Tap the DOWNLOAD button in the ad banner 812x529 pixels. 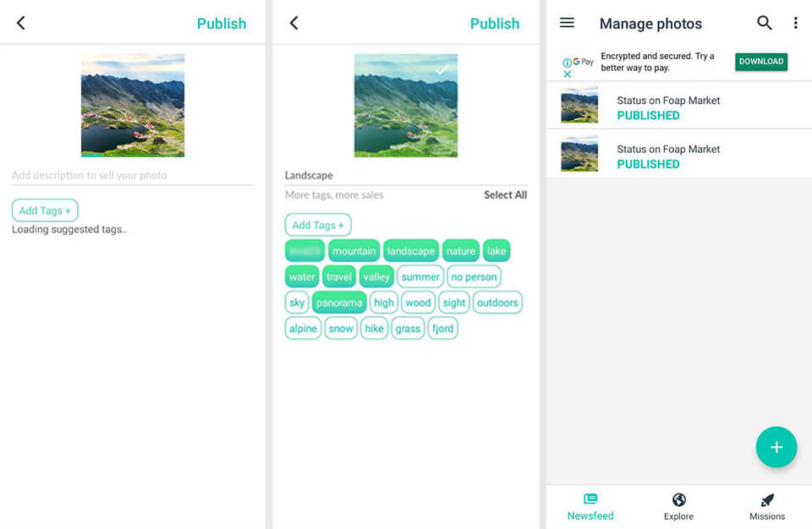click(760, 62)
